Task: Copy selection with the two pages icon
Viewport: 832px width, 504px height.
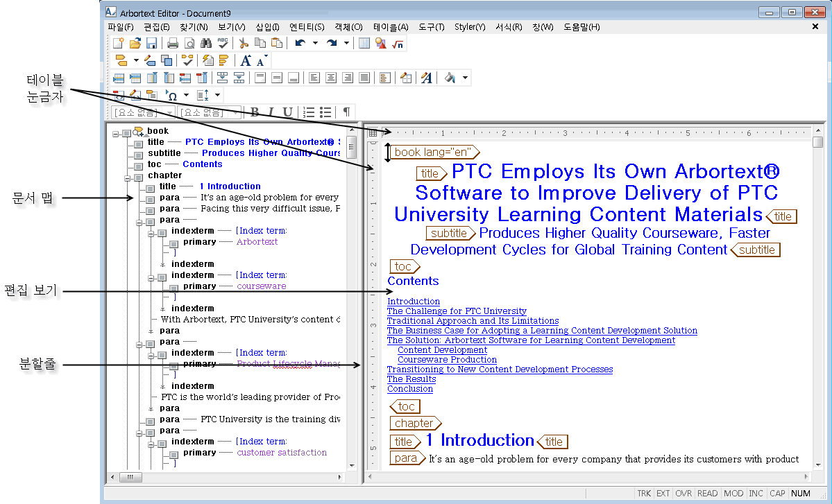Action: pyautogui.click(x=260, y=44)
